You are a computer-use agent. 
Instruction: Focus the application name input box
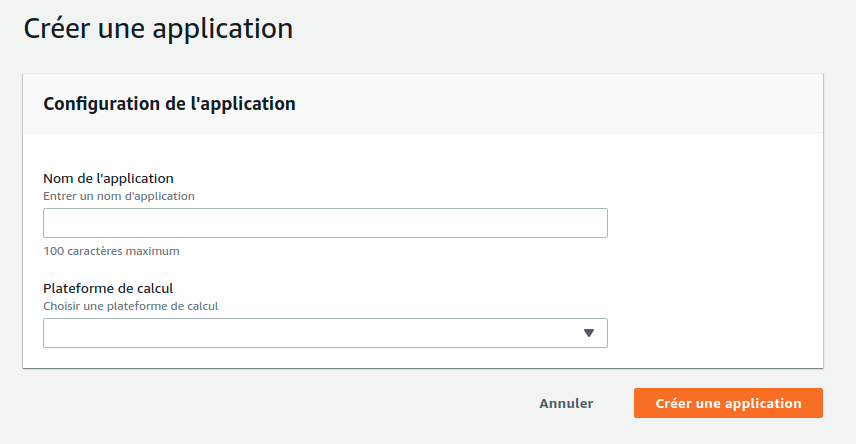(x=325, y=223)
